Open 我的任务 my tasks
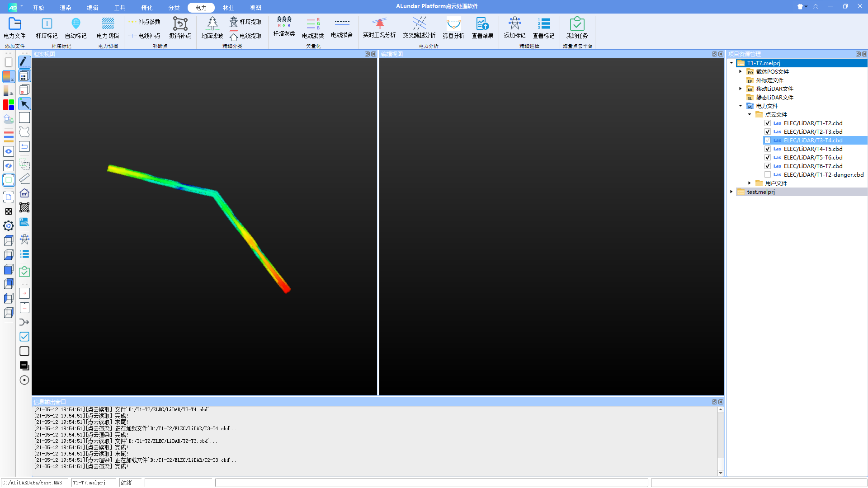 577,28
